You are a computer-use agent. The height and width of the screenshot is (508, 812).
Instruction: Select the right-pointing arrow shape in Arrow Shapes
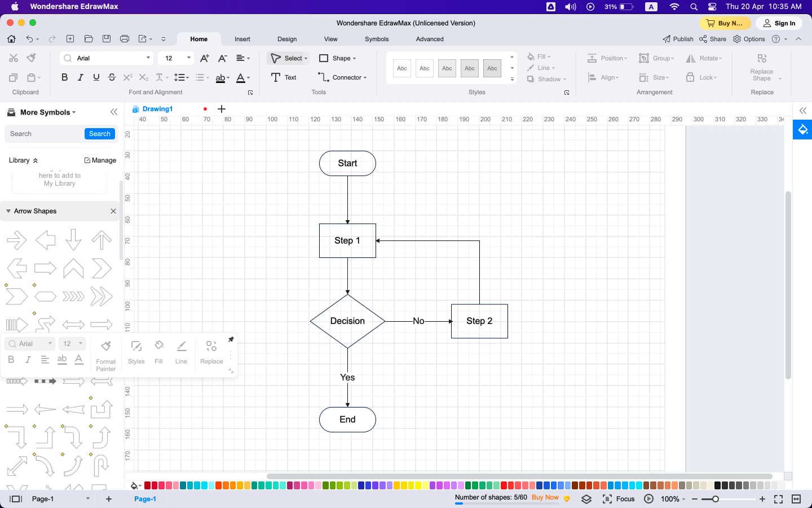point(17,239)
